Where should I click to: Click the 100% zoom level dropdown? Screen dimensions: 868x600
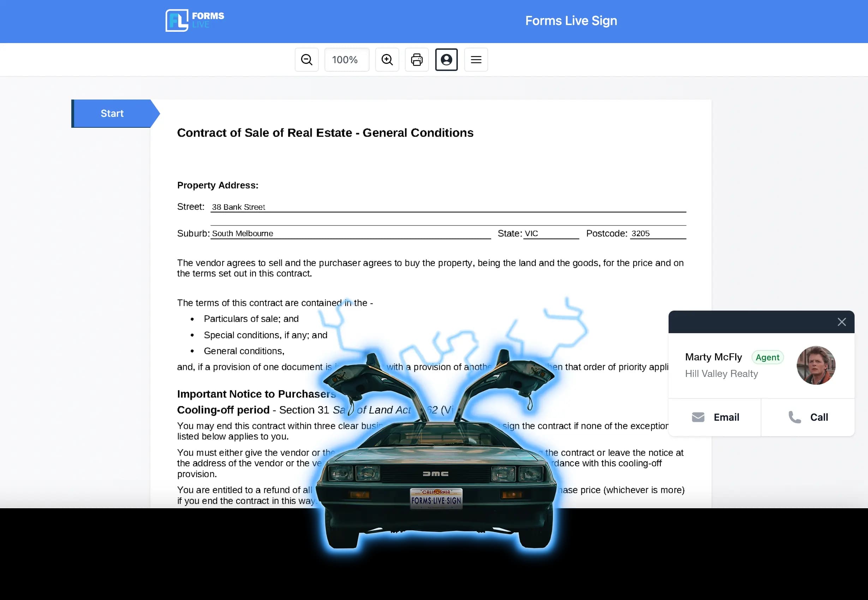(346, 59)
